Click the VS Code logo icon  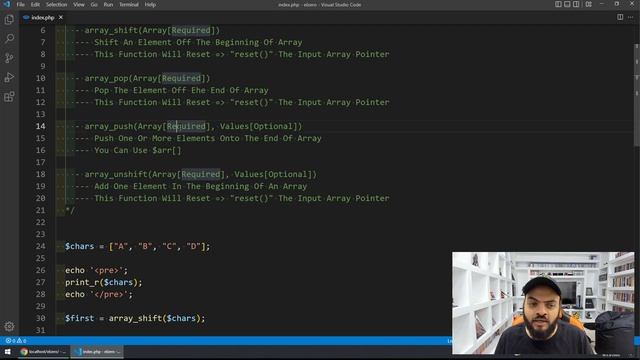pos(7,4)
